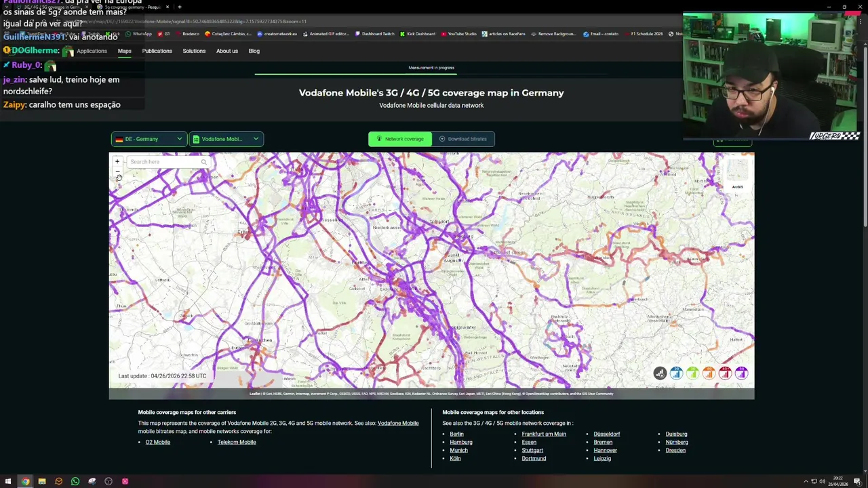868x488 pixels.
Task: Open the Duisburg coverage link
Action: pyautogui.click(x=676, y=434)
